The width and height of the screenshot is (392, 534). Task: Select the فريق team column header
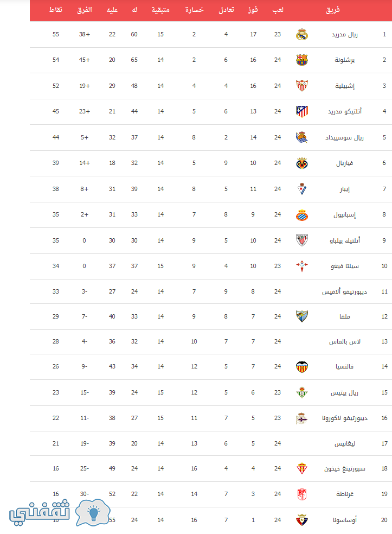click(x=333, y=10)
